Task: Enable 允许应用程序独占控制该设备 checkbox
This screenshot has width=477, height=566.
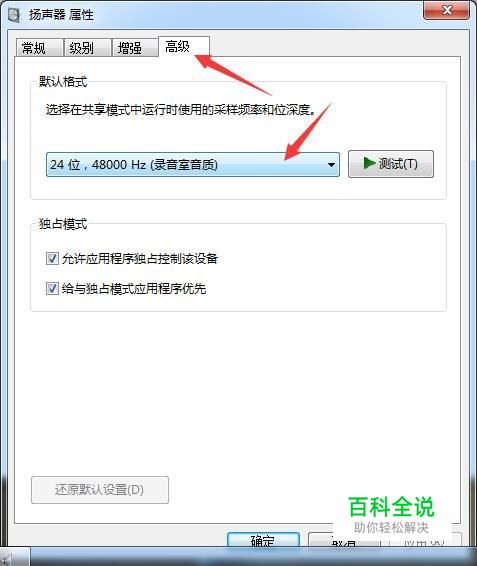Action: coord(52,259)
